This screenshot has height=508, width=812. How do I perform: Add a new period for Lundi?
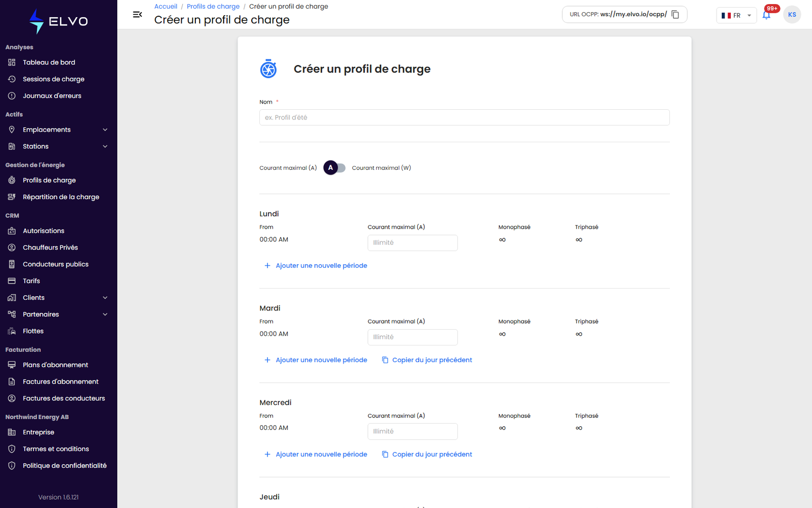coord(316,266)
